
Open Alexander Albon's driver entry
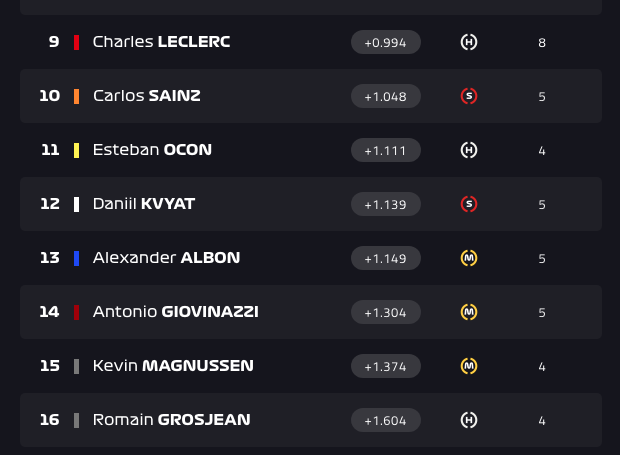click(311, 258)
